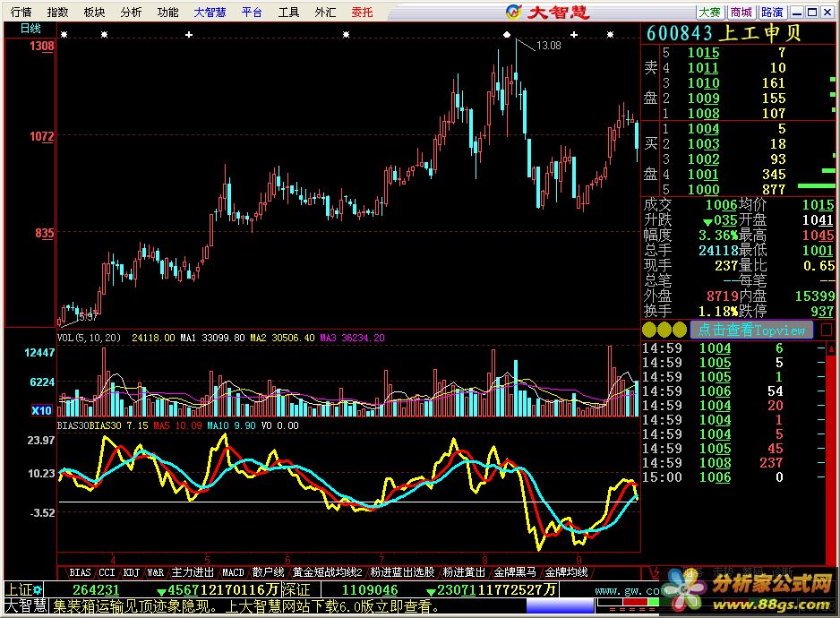The image size is (840, 618).
Task: Click the stock title 600843 上工申贝
Action: (x=724, y=33)
